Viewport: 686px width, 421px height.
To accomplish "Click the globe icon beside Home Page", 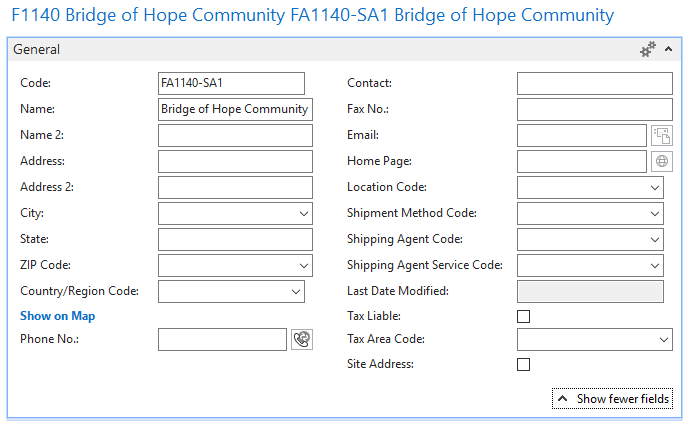I will click(x=662, y=161).
